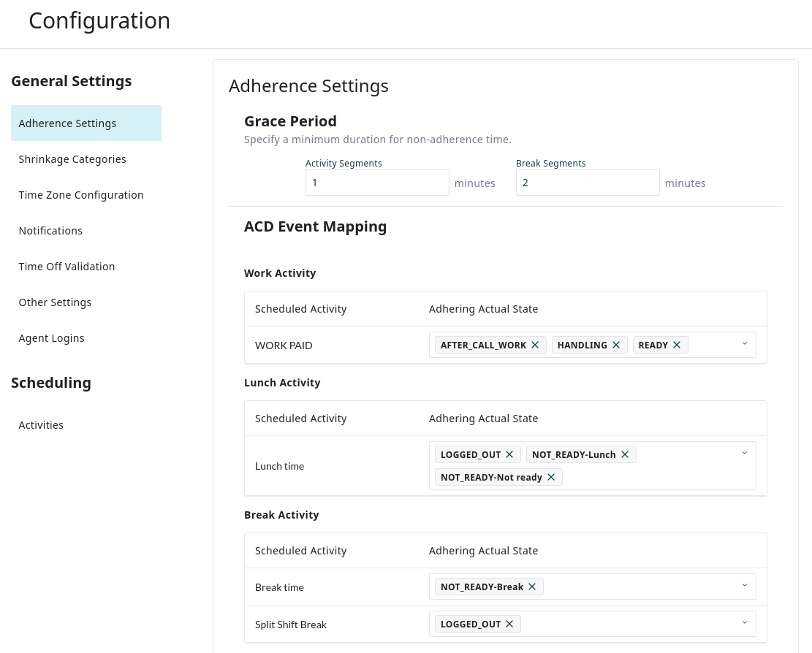Go to Notifications settings
812x653 pixels.
point(50,231)
